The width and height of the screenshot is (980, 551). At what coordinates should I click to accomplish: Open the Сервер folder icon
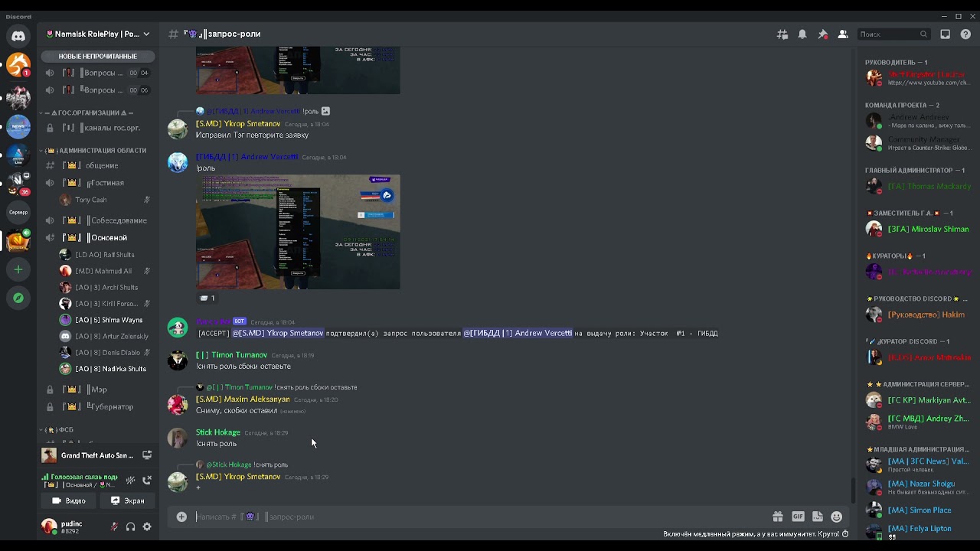pyautogui.click(x=18, y=212)
